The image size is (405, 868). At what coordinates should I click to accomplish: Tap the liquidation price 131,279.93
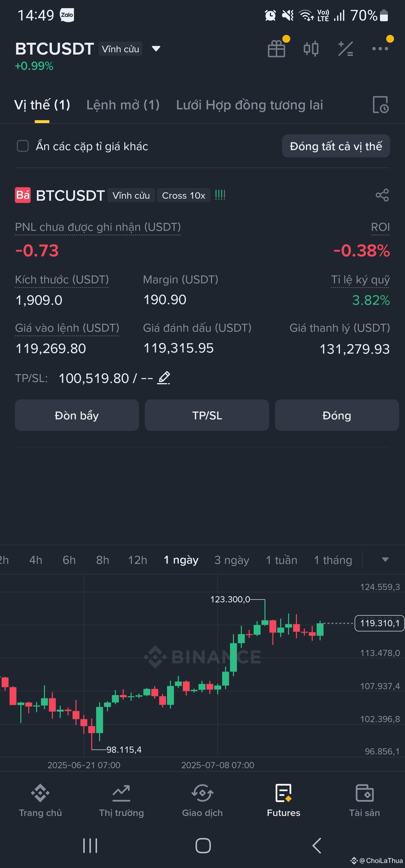click(x=355, y=349)
